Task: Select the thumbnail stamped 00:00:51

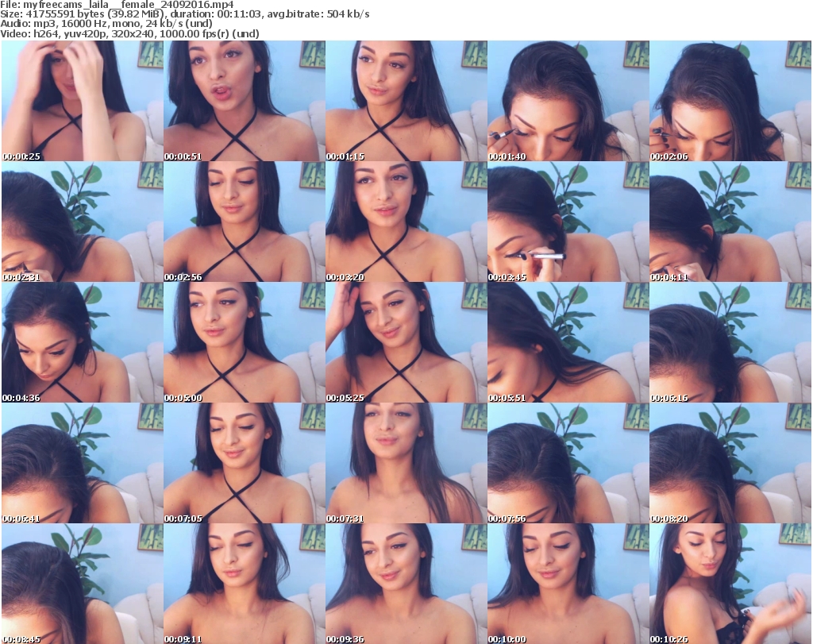Action: [245, 101]
